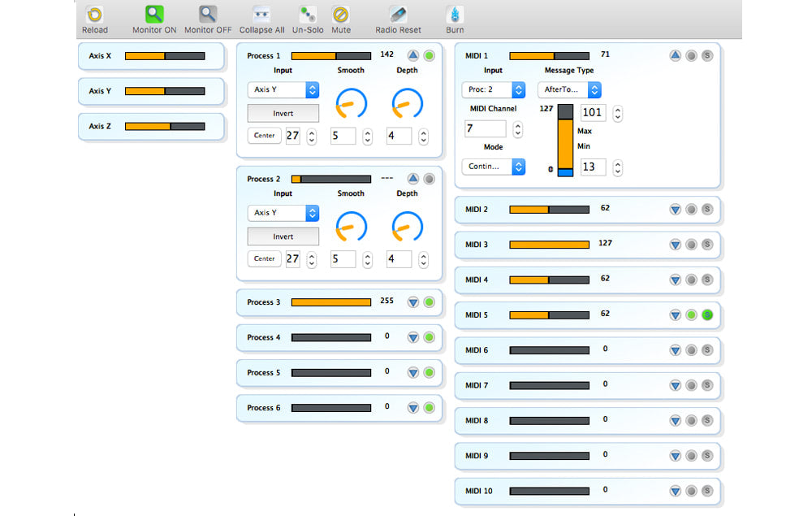The image size is (812, 516).
Task: Click the Monitor OFF icon
Action: (208, 15)
